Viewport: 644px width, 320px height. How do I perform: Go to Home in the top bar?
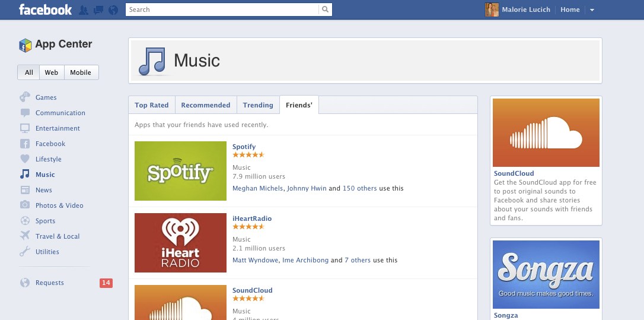pyautogui.click(x=570, y=9)
